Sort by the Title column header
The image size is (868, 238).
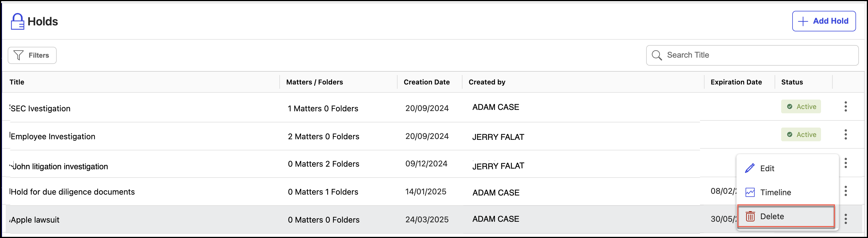[x=17, y=82]
